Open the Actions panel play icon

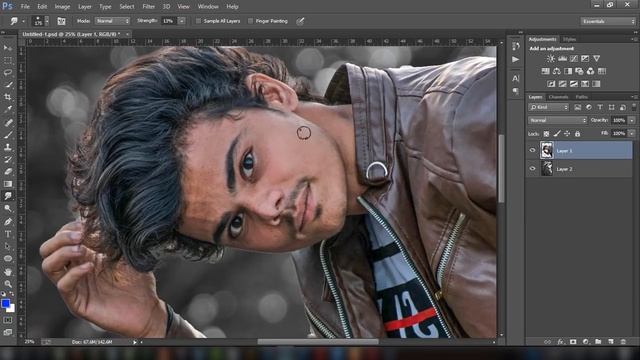pos(516,60)
